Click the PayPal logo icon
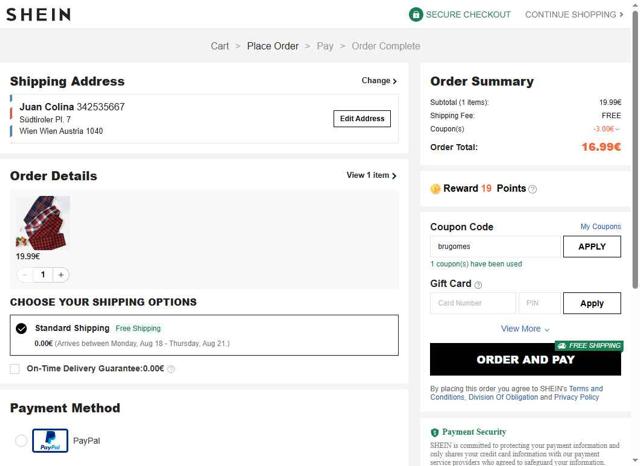Viewport: 640px width, 466px height. point(50,441)
